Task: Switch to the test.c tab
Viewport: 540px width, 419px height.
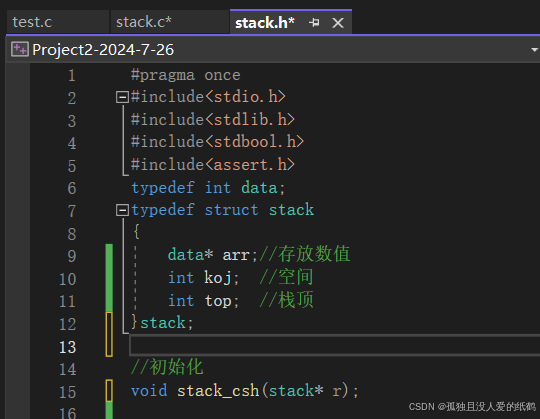Action: [32, 22]
